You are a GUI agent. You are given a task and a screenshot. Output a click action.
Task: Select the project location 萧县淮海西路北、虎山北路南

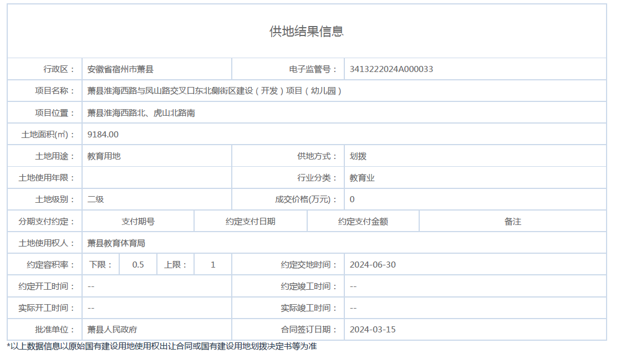tap(141, 113)
